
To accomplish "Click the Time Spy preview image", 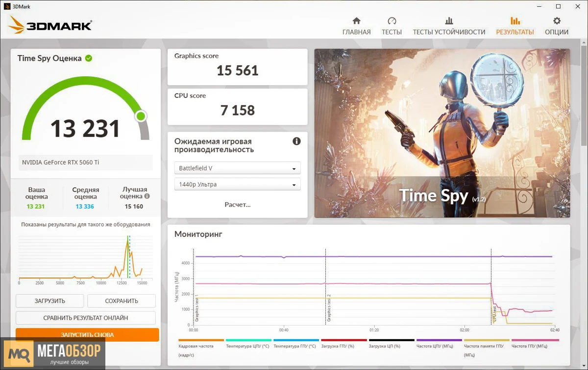I will point(442,133).
